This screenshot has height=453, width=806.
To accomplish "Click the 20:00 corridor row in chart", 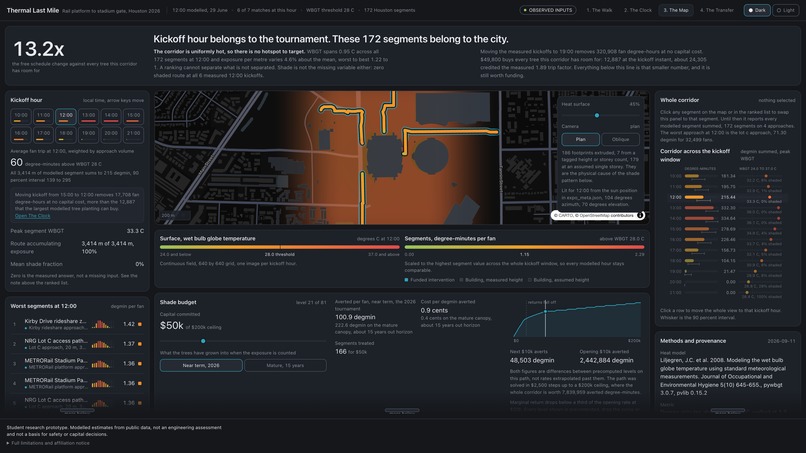I will pos(727,282).
